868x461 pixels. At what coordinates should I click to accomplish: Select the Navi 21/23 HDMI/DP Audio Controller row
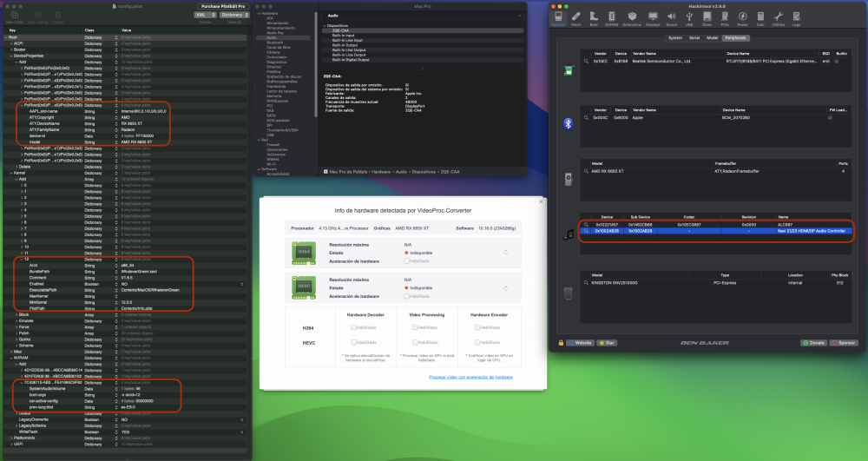coord(714,231)
